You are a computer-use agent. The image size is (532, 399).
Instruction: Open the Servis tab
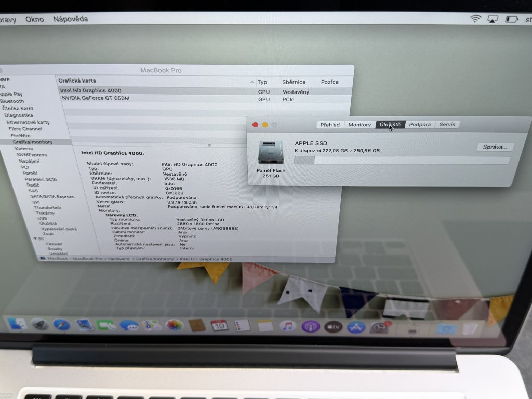click(x=447, y=124)
